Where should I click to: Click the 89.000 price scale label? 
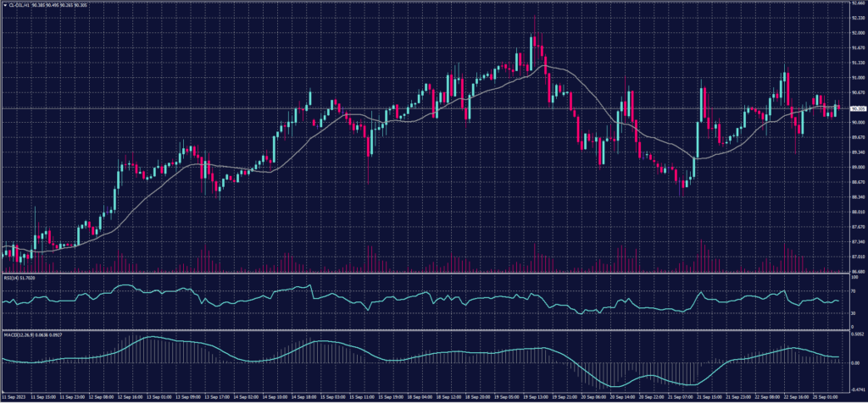858,168
